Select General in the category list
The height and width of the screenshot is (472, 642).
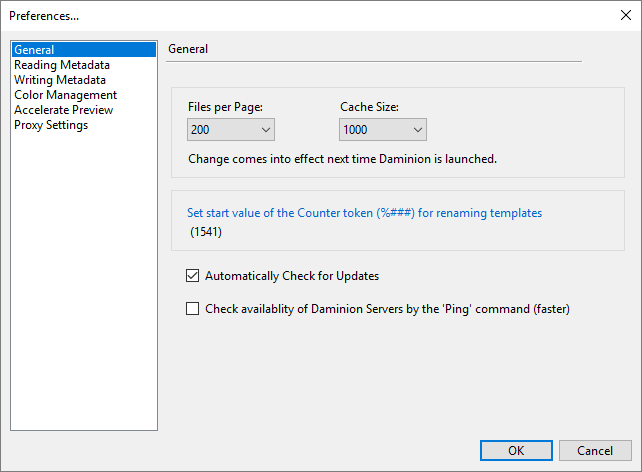tap(34, 50)
